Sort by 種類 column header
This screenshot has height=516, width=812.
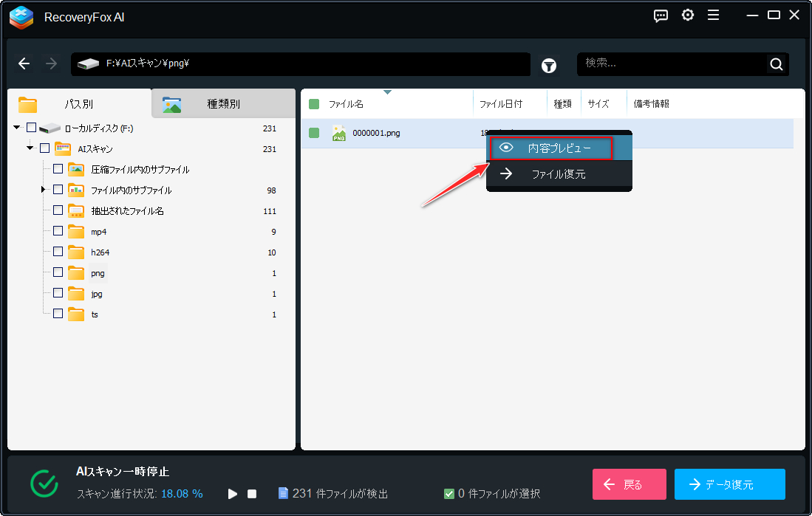point(562,104)
